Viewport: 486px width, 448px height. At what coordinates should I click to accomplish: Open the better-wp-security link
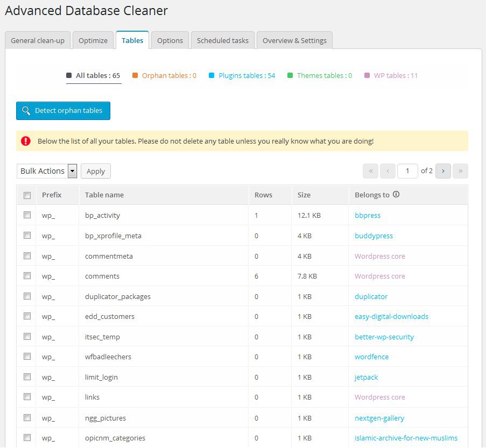point(384,337)
